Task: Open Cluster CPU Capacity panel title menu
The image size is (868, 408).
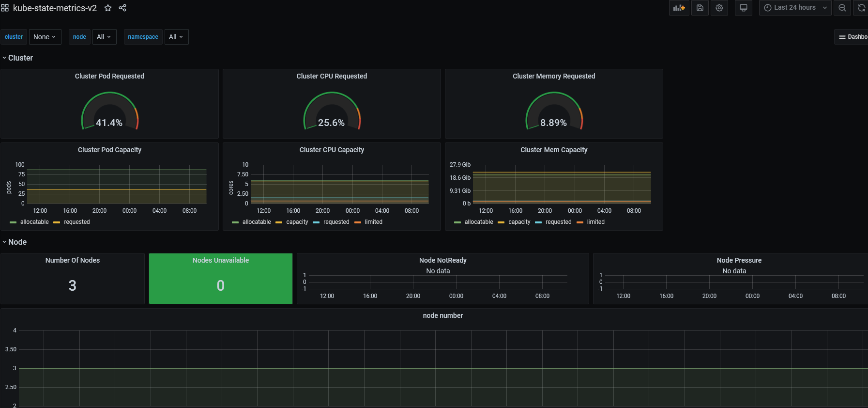Action: (x=332, y=150)
